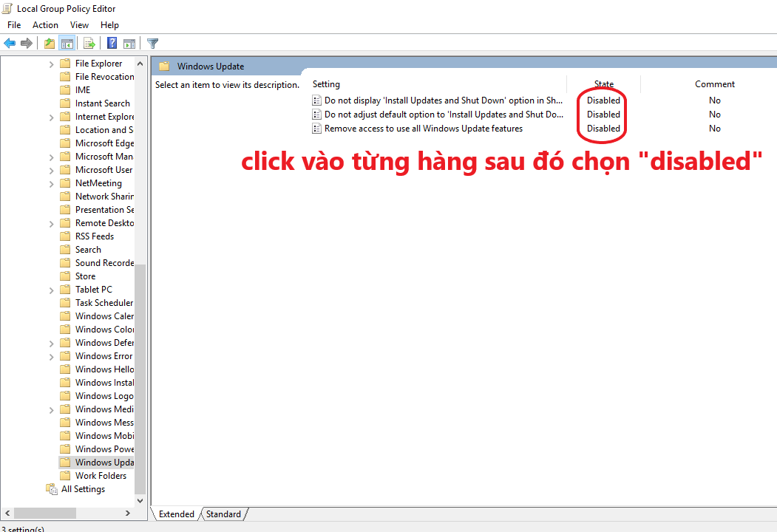Click the Show/Hide Action Pane icon
The width and height of the screenshot is (777, 532).
point(129,43)
